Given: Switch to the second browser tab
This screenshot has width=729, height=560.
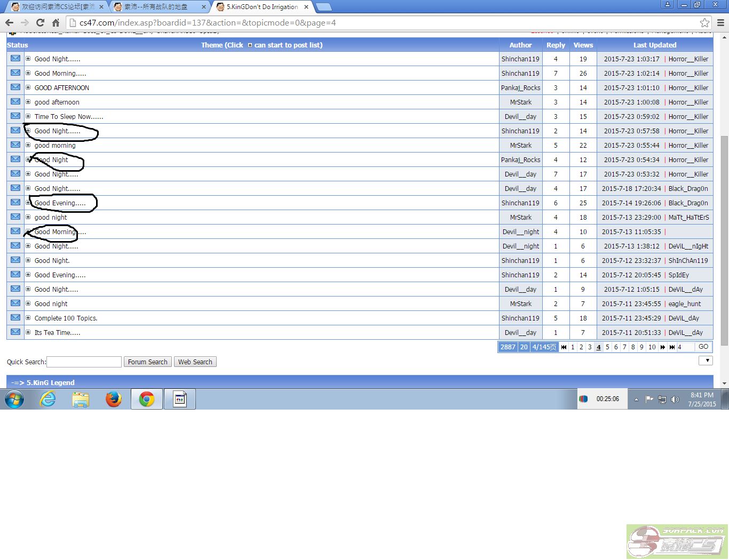Looking at the screenshot, I should pos(159,7).
